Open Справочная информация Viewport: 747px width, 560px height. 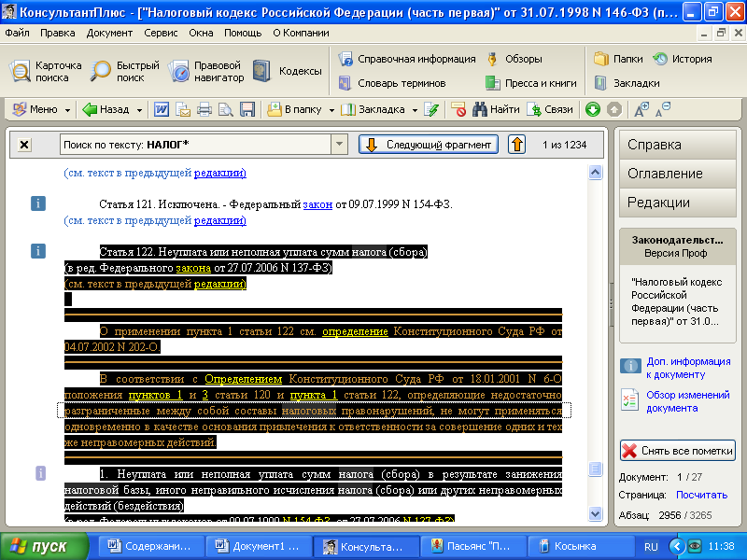407,59
